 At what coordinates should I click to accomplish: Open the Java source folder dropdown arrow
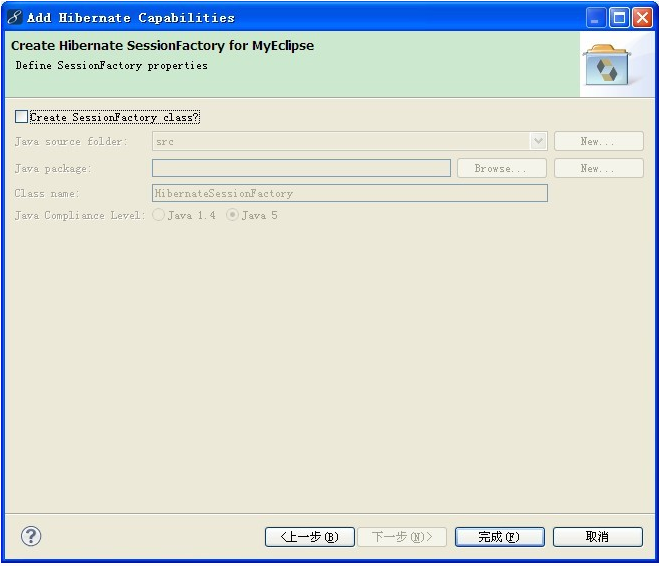[x=538, y=141]
